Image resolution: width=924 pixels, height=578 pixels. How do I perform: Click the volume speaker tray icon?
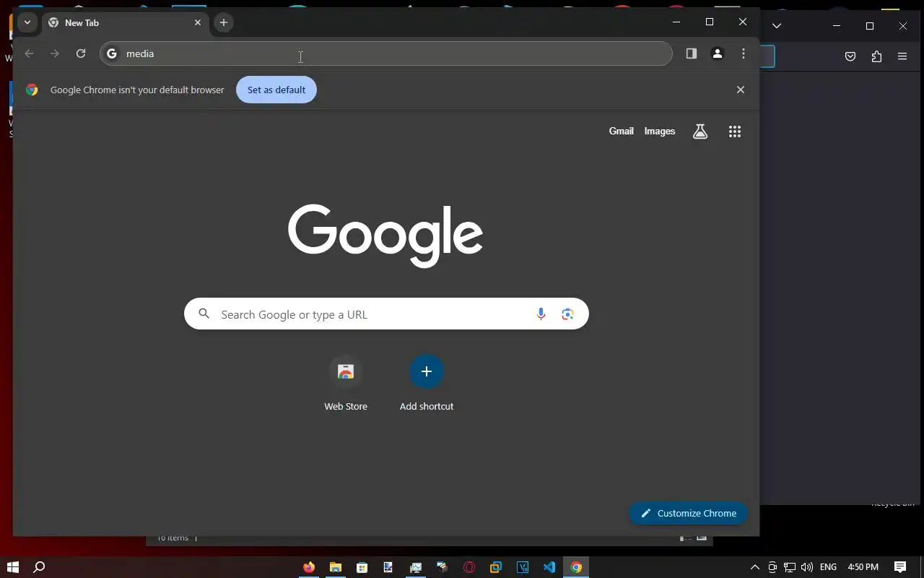tap(807, 567)
